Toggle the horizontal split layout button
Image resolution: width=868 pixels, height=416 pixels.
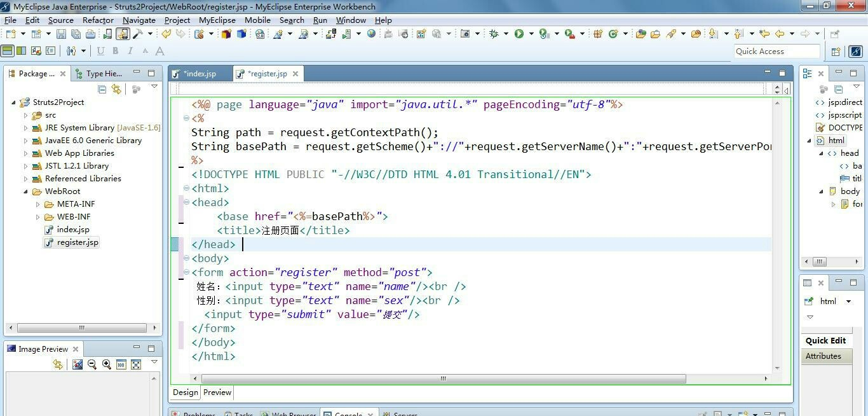click(x=8, y=51)
